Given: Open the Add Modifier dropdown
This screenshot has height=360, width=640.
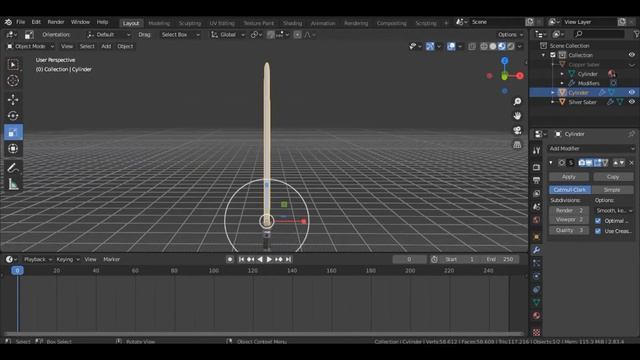Looking at the screenshot, I should tap(592, 149).
